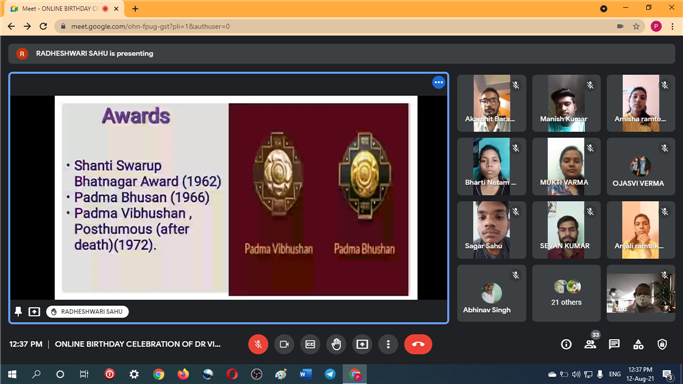
Task: Open host controls shield icon
Action: pyautogui.click(x=662, y=344)
